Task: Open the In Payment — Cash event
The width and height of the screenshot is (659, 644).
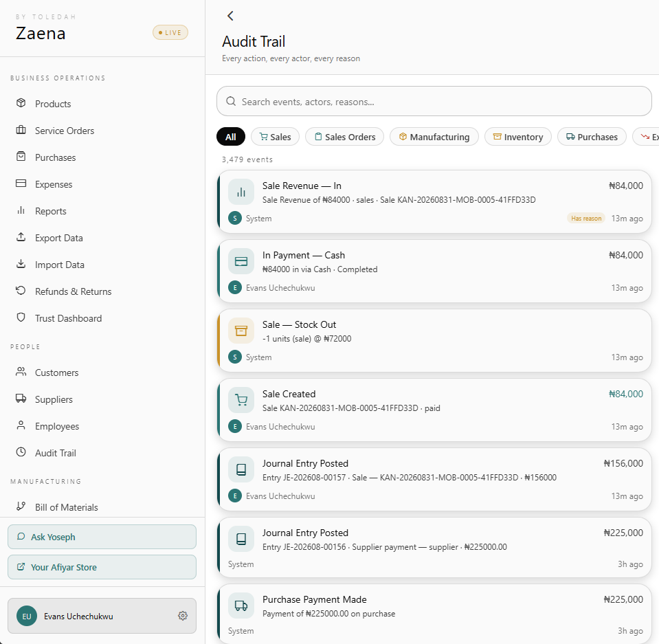Action: coord(434,271)
